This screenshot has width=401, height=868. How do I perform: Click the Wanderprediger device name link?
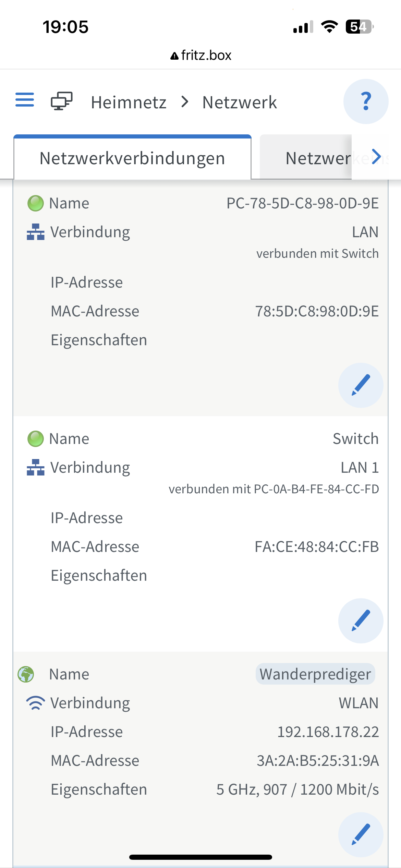click(315, 674)
